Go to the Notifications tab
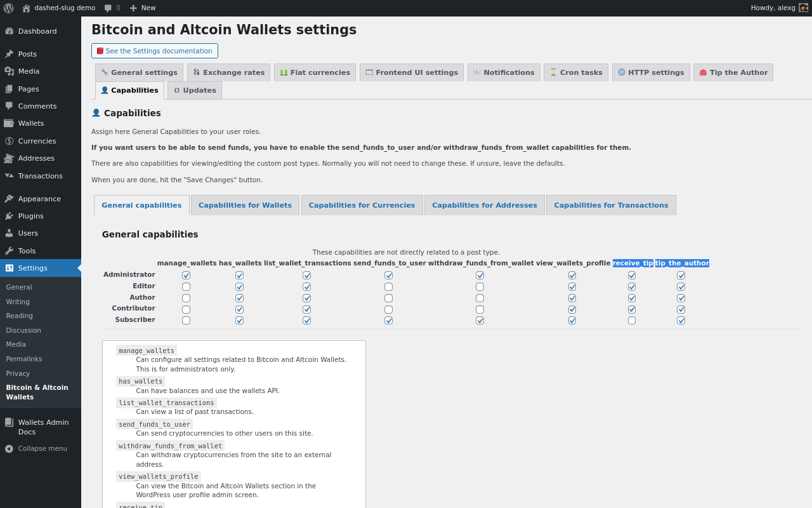812x508 pixels. [504, 72]
